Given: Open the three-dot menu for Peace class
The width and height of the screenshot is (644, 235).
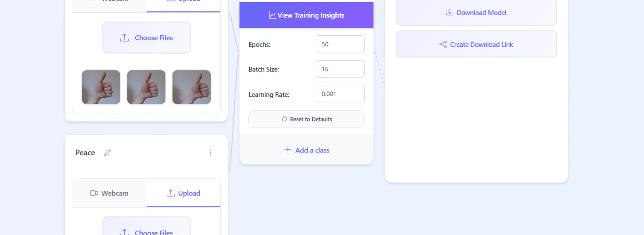Looking at the screenshot, I should tap(210, 153).
